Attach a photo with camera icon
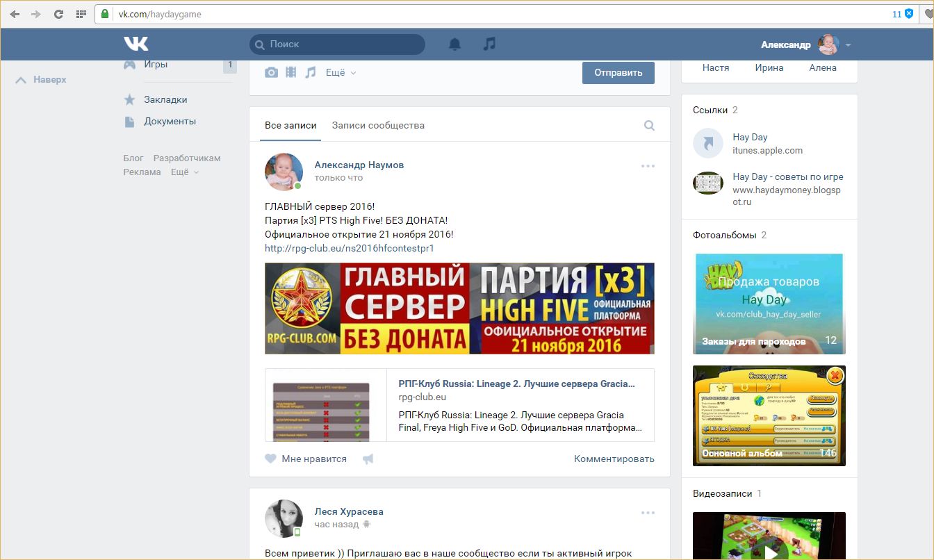 tap(271, 72)
